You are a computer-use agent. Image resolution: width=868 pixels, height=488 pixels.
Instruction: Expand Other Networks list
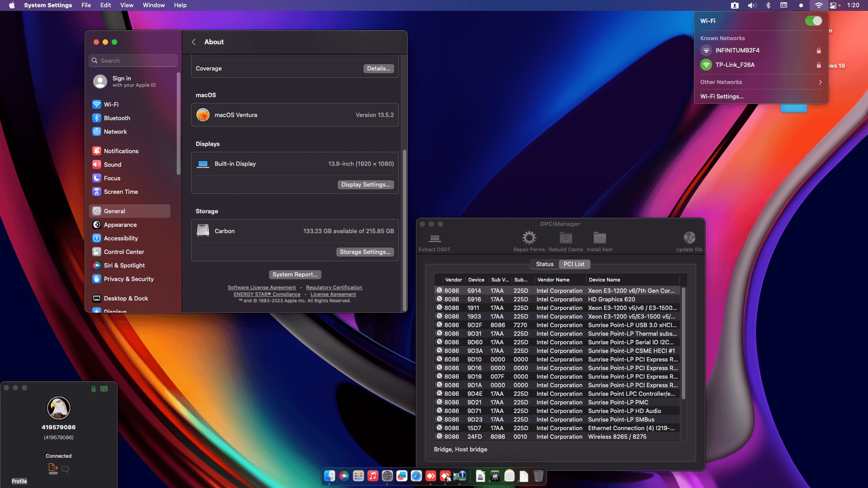point(761,82)
